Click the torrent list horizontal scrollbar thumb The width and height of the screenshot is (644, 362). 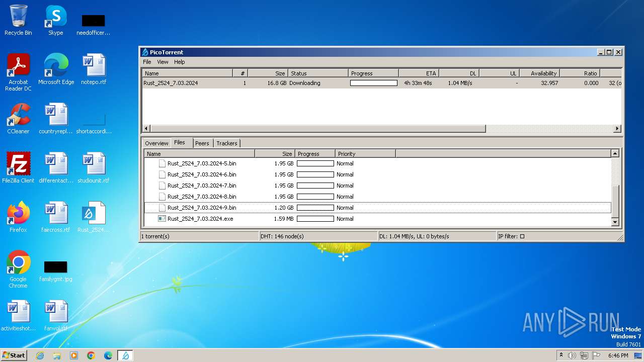point(318,129)
